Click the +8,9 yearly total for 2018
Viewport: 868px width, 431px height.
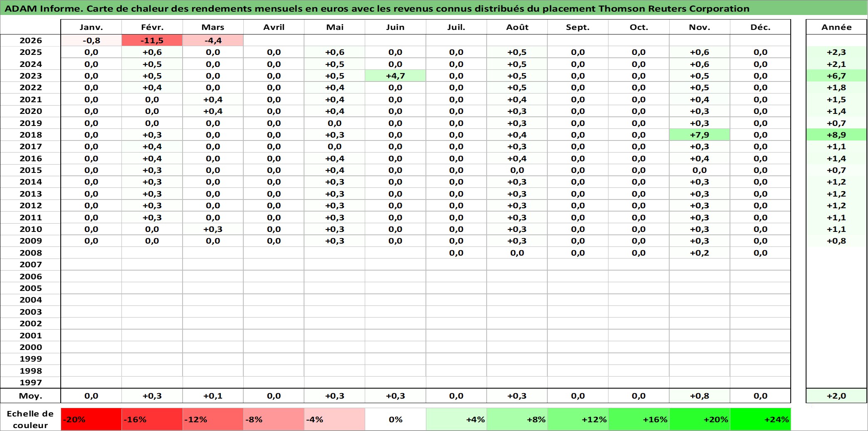coord(836,135)
